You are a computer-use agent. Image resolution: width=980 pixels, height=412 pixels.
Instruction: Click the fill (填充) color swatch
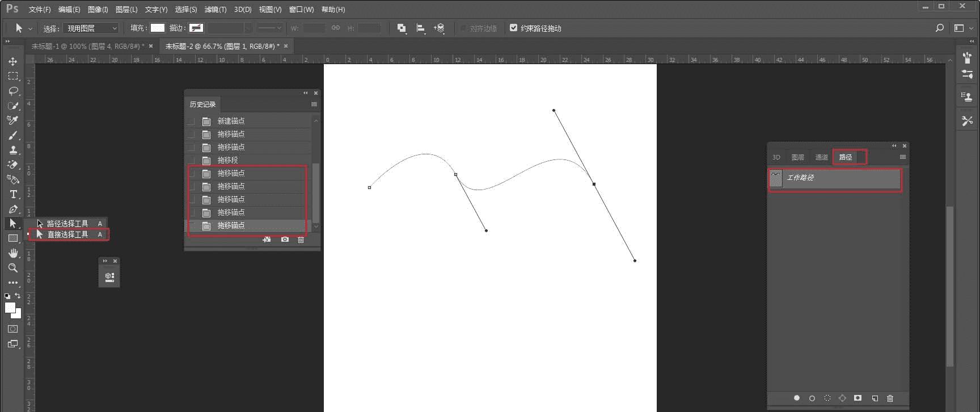(158, 28)
